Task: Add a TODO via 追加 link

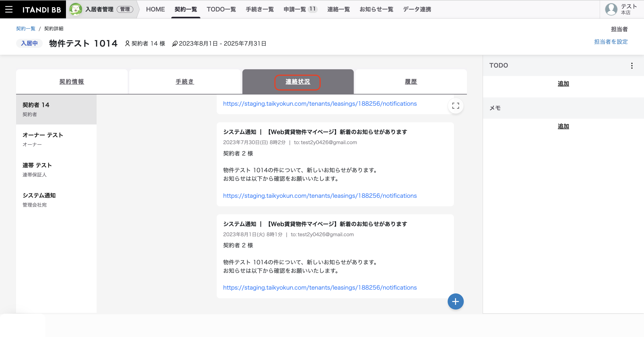Action: click(563, 84)
